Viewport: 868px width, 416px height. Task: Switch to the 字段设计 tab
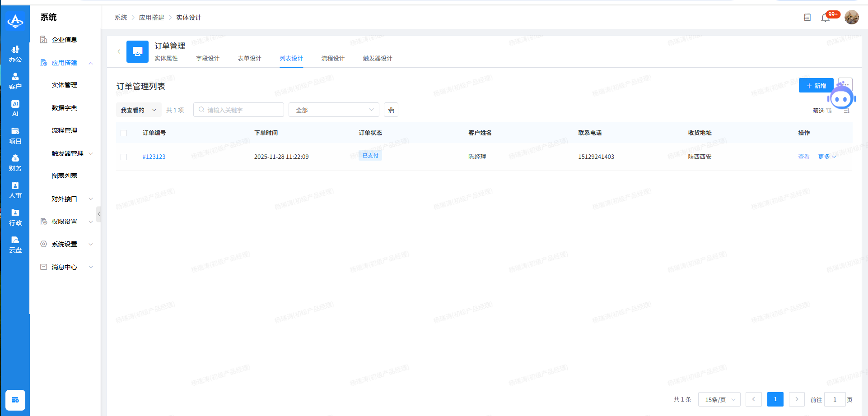(x=208, y=59)
